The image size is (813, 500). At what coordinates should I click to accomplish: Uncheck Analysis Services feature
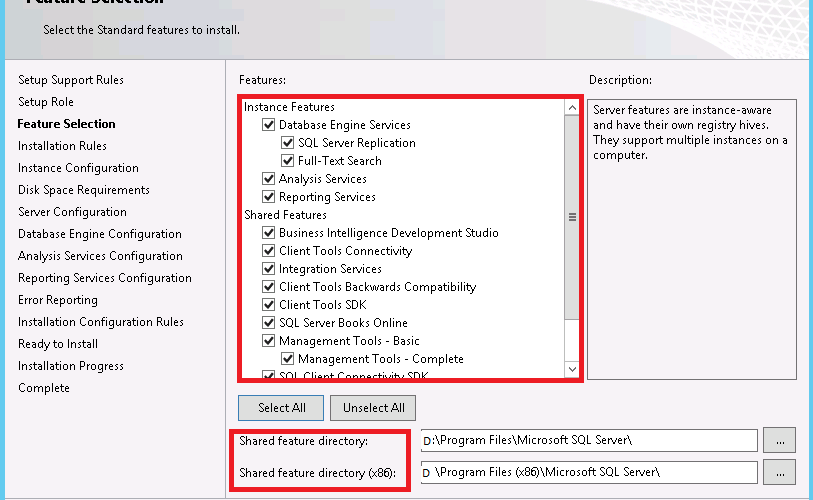(269, 178)
